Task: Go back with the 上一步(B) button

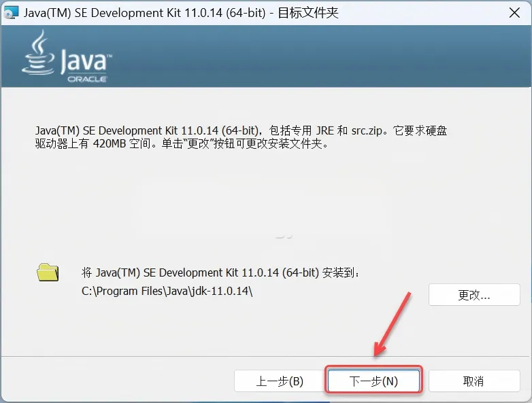Action: click(279, 381)
